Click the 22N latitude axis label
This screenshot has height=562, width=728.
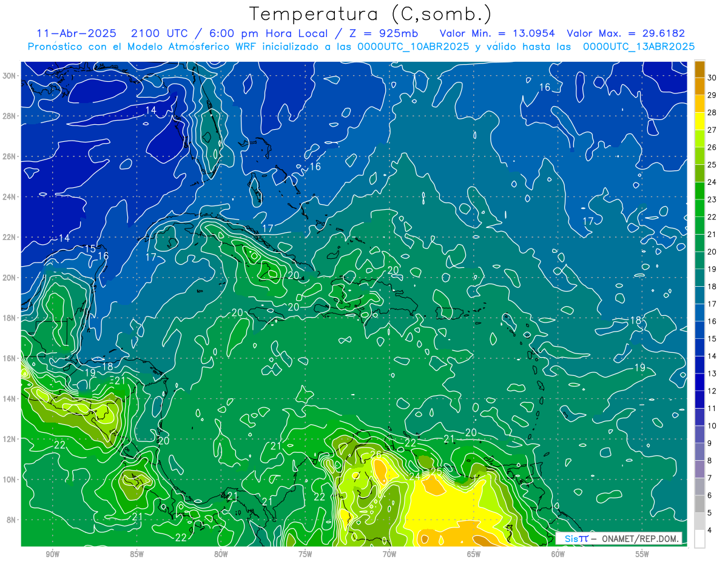[x=10, y=237]
